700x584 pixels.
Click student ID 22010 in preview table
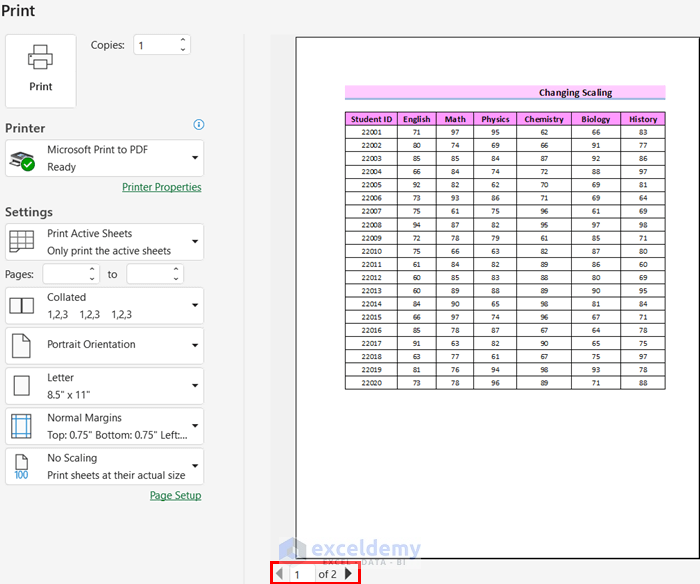coord(371,251)
